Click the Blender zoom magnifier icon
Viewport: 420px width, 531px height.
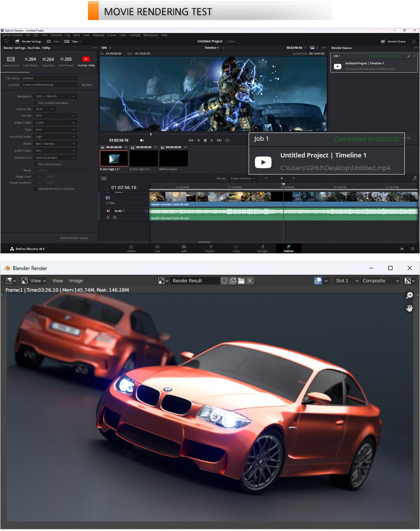click(409, 295)
